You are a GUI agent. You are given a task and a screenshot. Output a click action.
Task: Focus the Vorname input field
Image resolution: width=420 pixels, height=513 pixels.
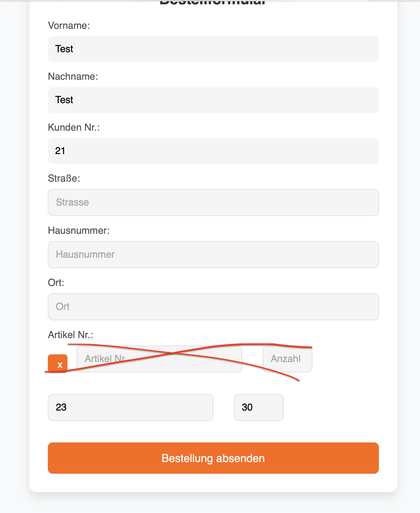click(213, 49)
